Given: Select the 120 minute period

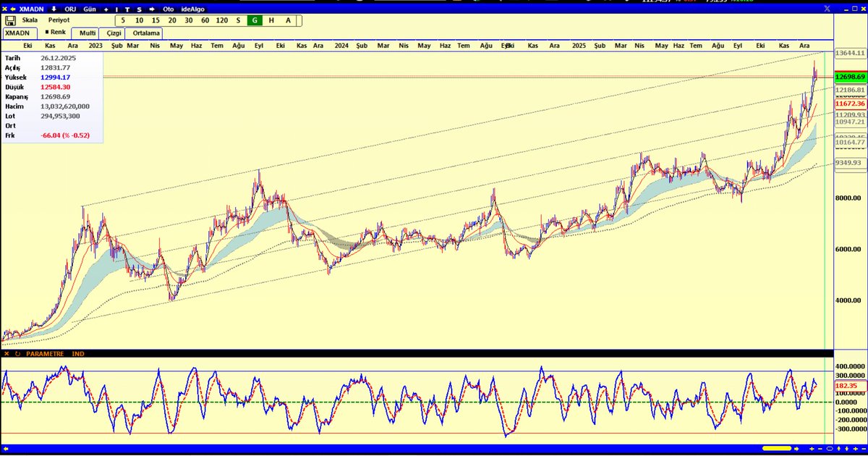Looking at the screenshot, I should (x=222, y=20).
